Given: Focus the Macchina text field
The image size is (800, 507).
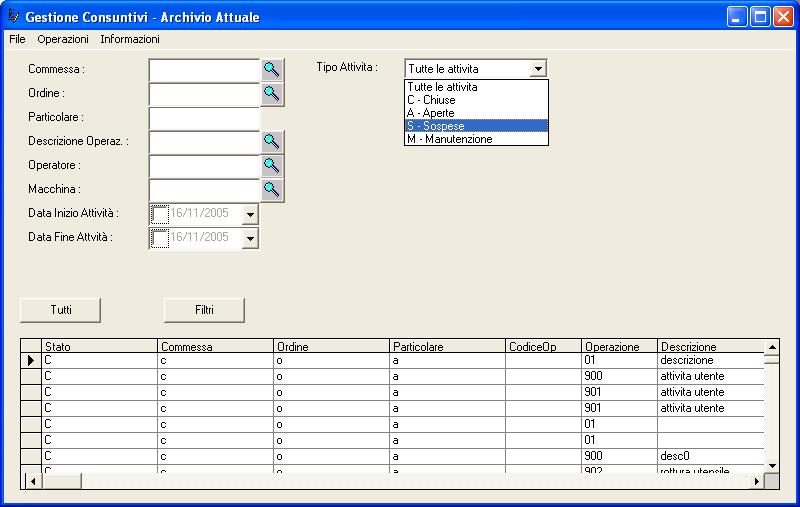Looking at the screenshot, I should pos(204,190).
